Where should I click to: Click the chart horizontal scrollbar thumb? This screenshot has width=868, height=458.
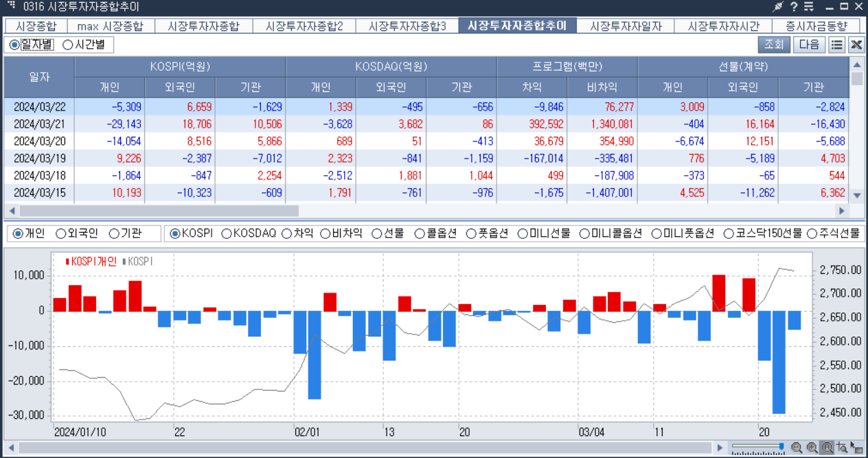(365, 448)
